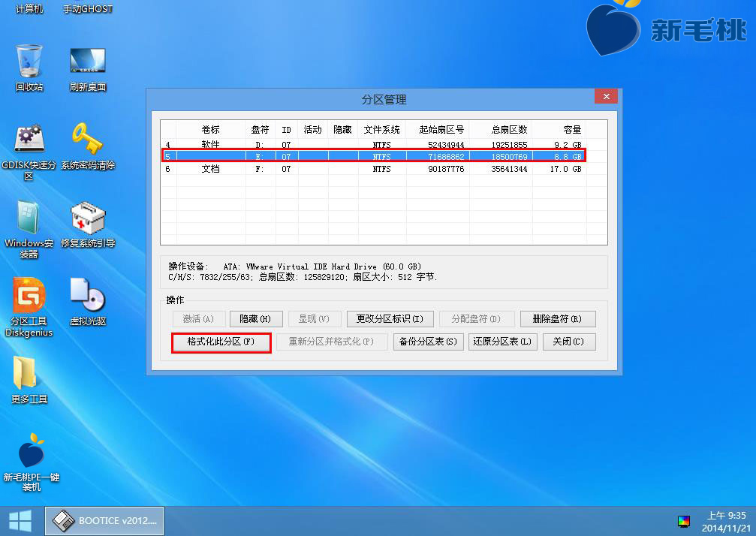Image resolution: width=756 pixels, height=536 pixels.
Task: Click the 显现(V) button
Action: point(314,318)
